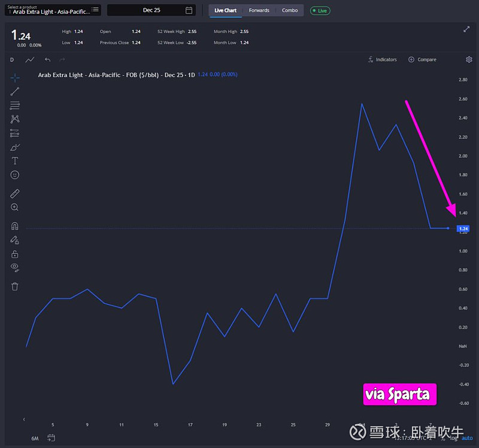
Task: Click the zoom in magnifier tool
Action: point(15,207)
